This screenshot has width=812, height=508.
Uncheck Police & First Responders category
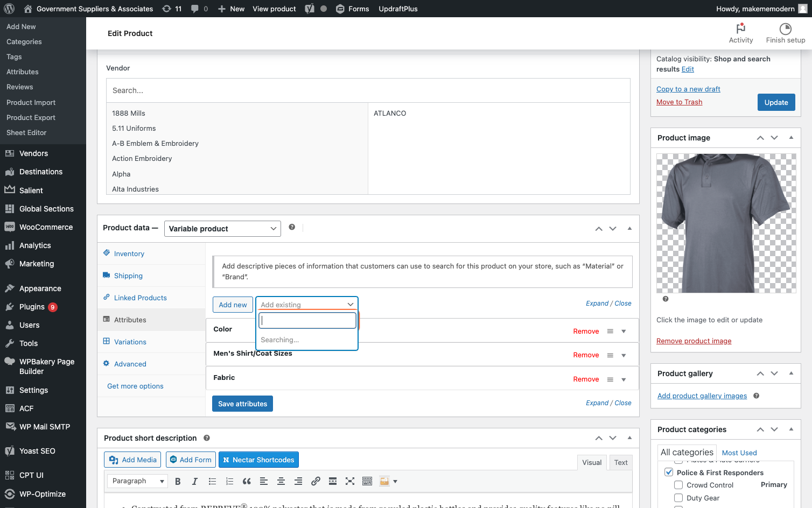click(669, 472)
